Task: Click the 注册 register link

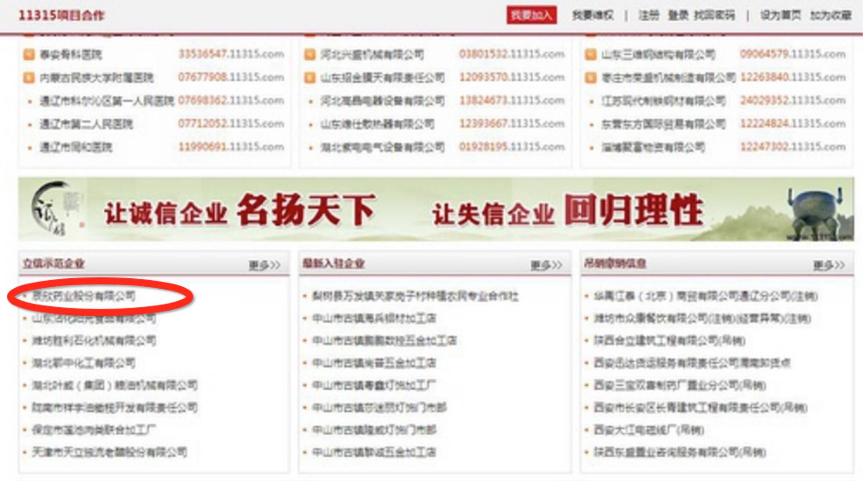Action: pyautogui.click(x=648, y=15)
